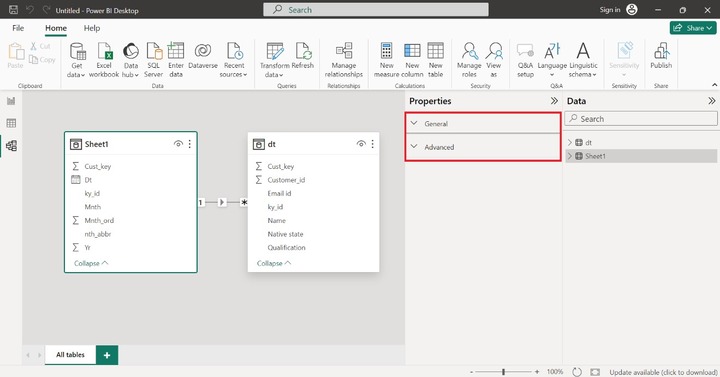The width and height of the screenshot is (720, 377).
Task: Collapse the Data pane
Action: pyautogui.click(x=711, y=101)
